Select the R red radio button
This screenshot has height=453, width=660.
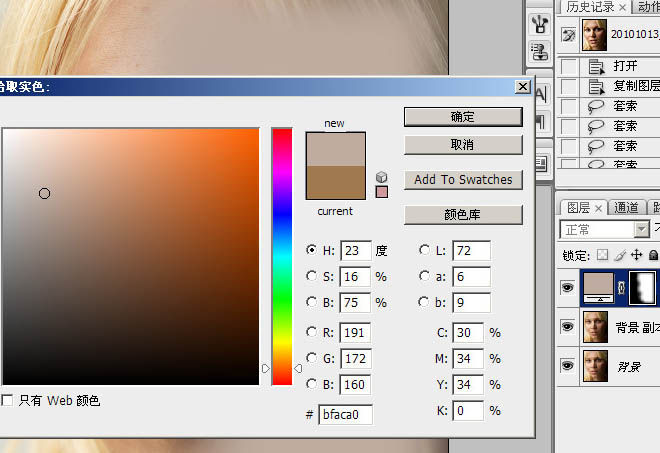[312, 331]
